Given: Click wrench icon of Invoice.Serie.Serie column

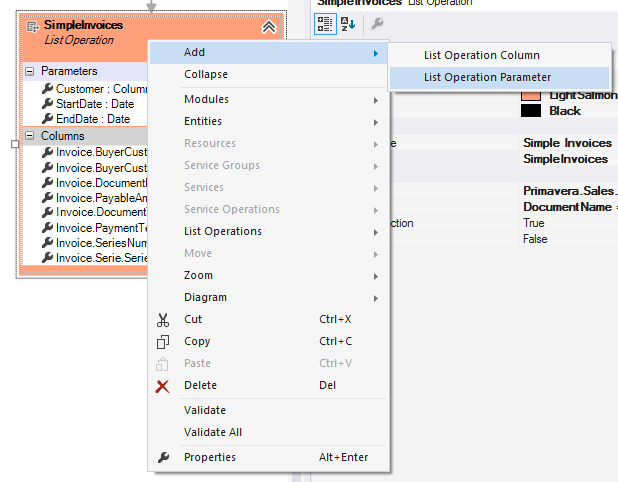Looking at the screenshot, I should point(47,258).
